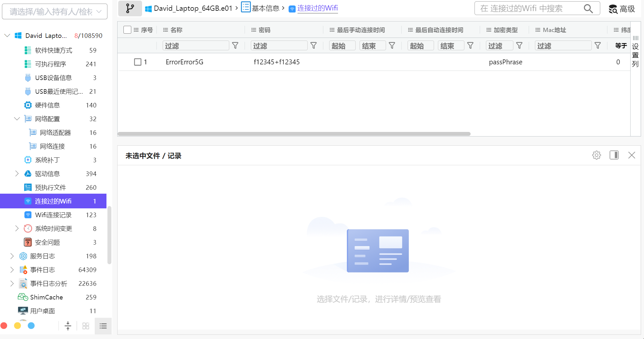The image size is (644, 339).
Task: Click the funnel for 最后手动连接时间 column
Action: pyautogui.click(x=392, y=46)
